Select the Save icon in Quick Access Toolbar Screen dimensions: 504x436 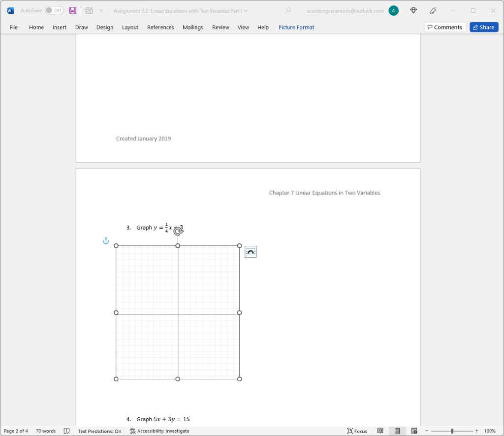click(73, 10)
